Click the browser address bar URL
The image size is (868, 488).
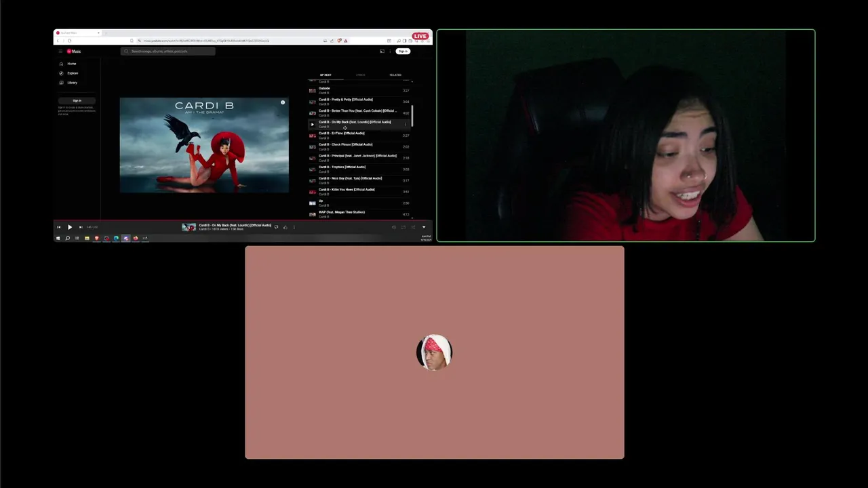click(205, 41)
